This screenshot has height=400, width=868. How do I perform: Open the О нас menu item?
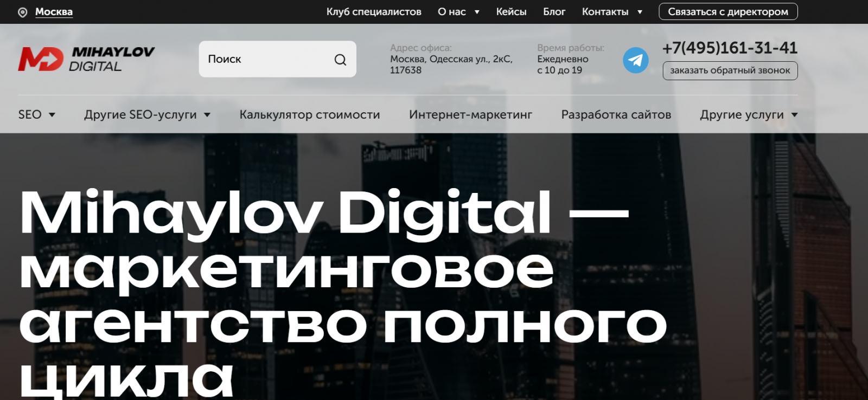click(452, 12)
